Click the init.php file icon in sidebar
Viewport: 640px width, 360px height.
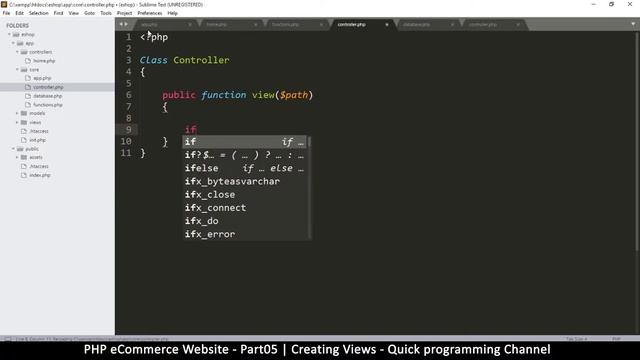(24, 140)
